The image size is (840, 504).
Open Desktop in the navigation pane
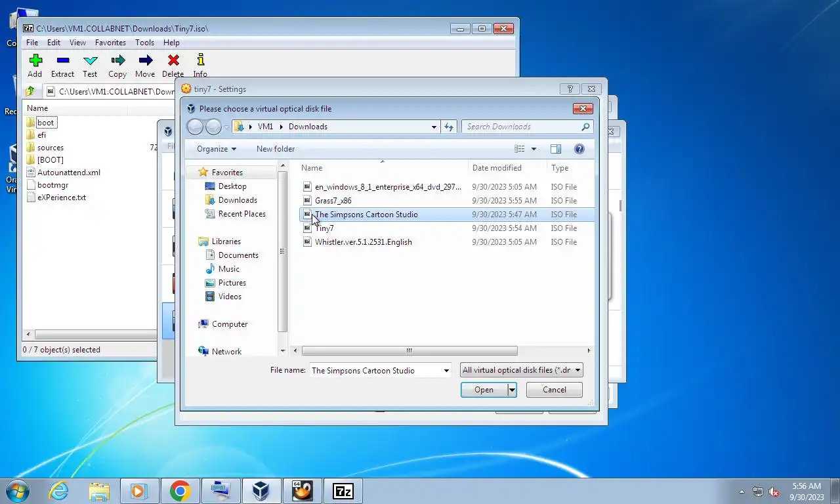point(232,186)
